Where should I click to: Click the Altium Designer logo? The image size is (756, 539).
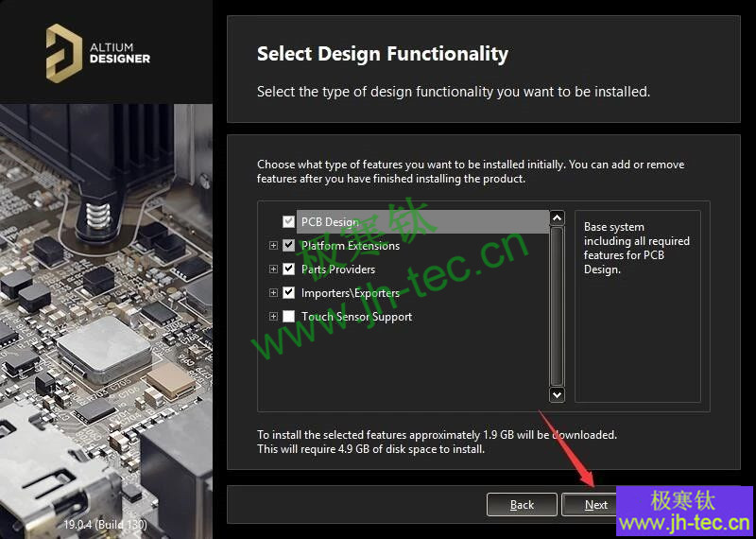click(98, 53)
